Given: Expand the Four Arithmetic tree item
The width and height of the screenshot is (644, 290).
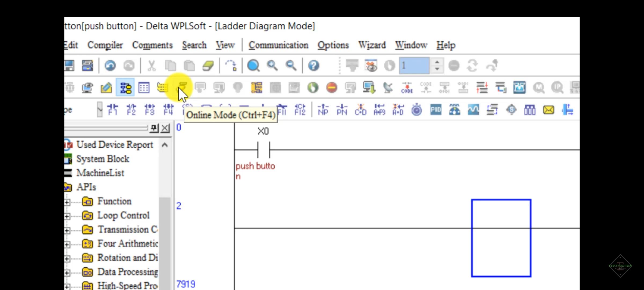Looking at the screenshot, I should pyautogui.click(x=68, y=243).
